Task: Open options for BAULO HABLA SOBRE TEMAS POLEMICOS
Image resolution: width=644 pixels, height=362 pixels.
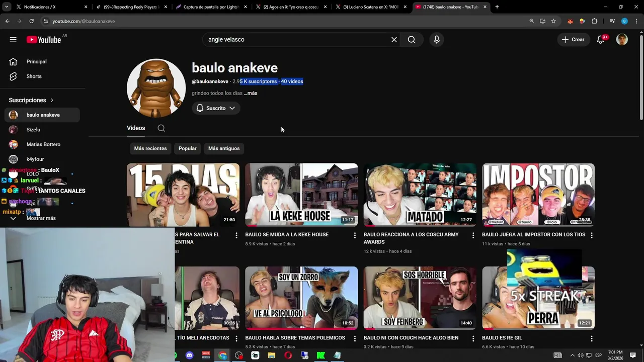Action: 355,339
